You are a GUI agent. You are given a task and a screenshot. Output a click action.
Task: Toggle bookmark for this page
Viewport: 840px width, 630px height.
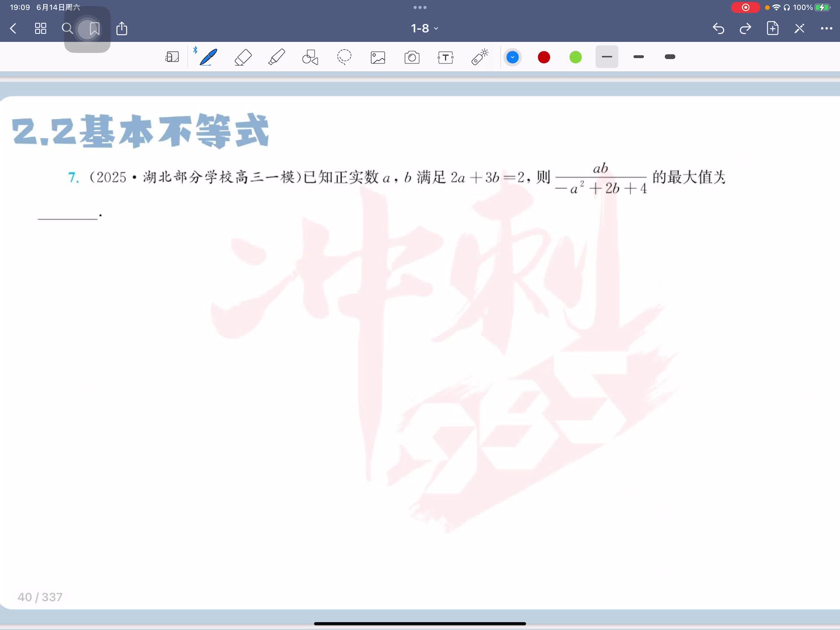point(94,29)
